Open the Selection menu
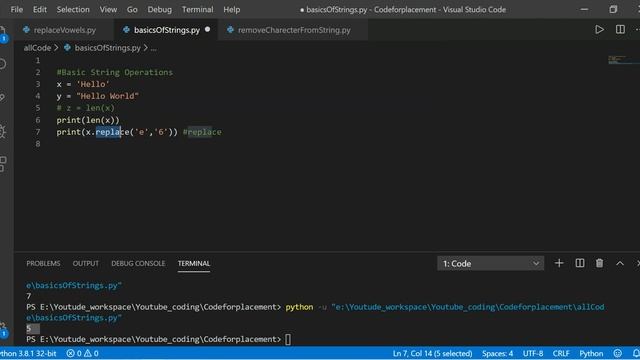Viewport: 640px width, 360px height. click(73, 9)
